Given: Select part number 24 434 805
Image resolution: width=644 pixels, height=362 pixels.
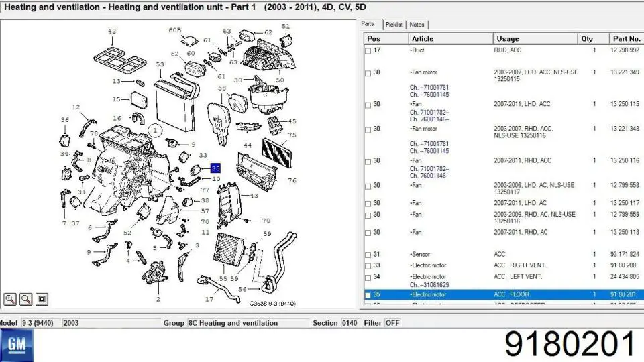Looking at the screenshot, I should pos(625,277).
